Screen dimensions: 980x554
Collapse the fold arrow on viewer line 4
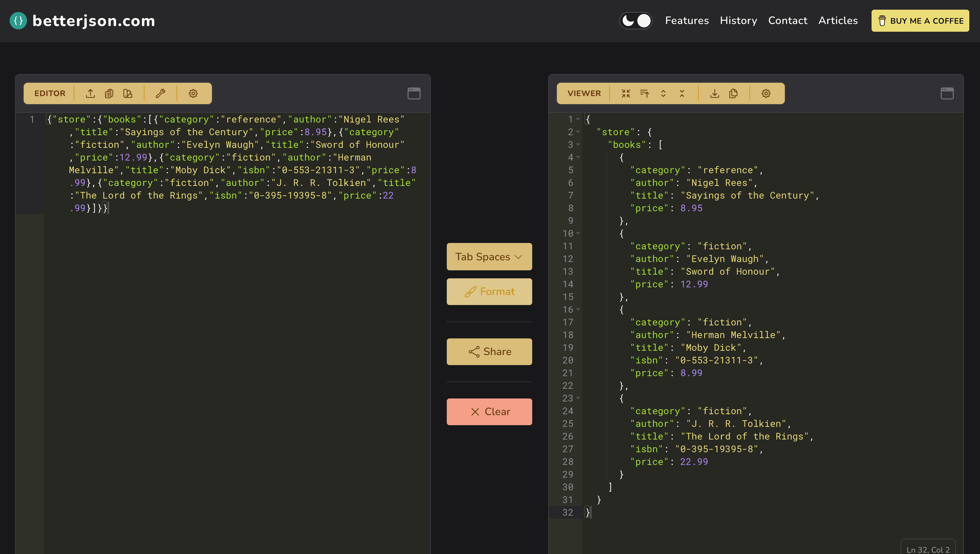(578, 158)
